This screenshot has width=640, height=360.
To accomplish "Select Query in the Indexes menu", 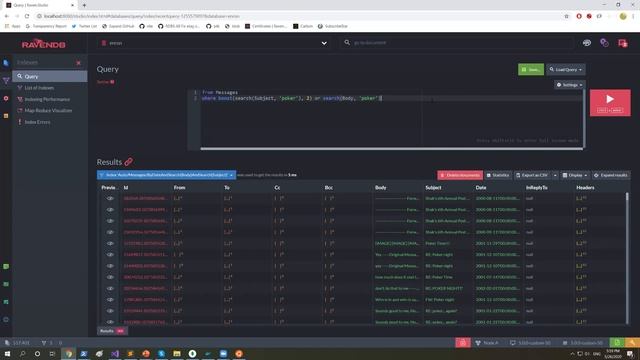I will (x=49, y=76).
